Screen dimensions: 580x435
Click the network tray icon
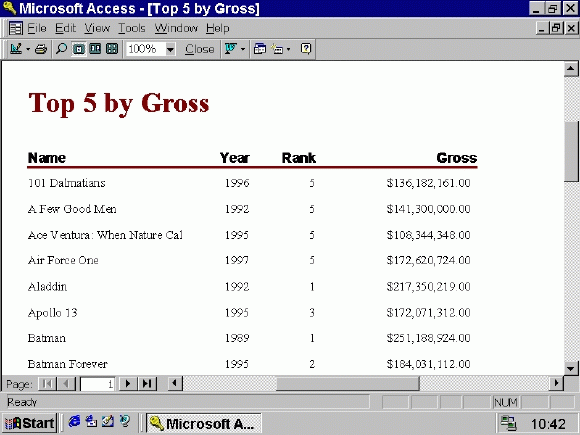point(509,423)
